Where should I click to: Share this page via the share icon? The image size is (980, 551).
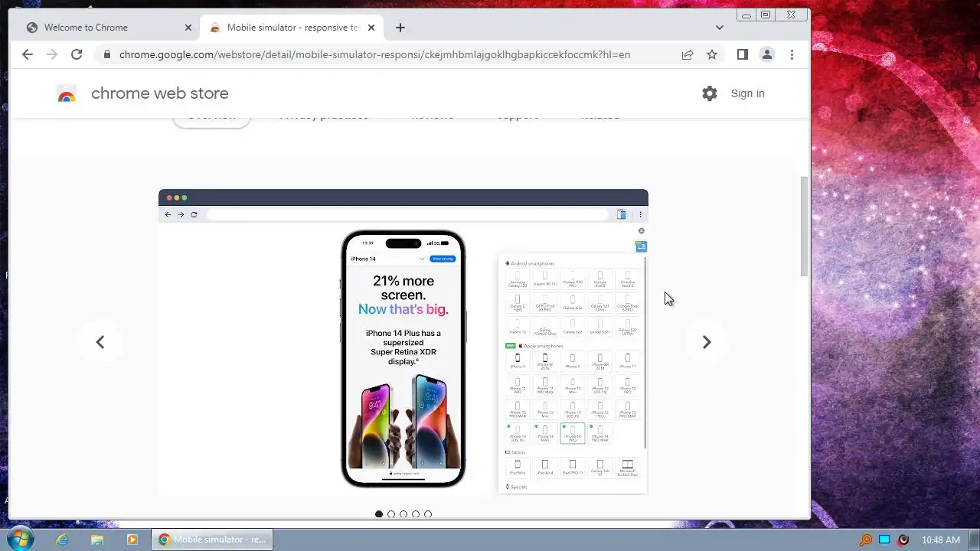(688, 54)
